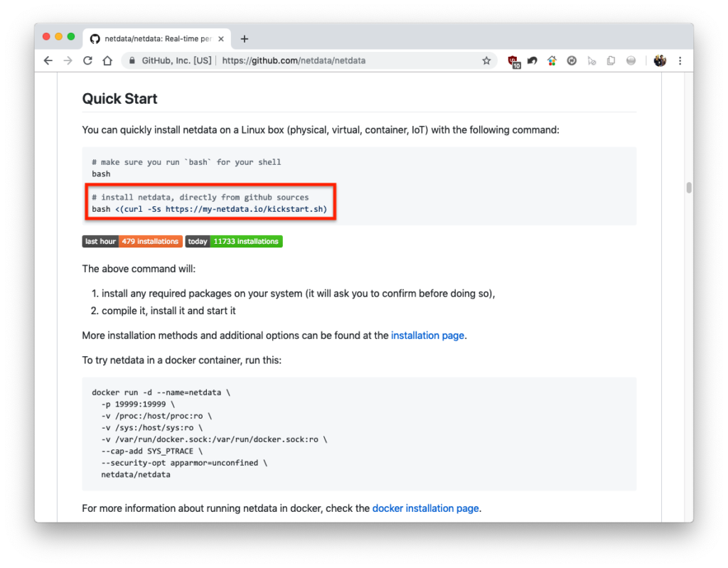This screenshot has width=728, height=568.
Task: Click the browser forward arrow
Action: (68, 61)
